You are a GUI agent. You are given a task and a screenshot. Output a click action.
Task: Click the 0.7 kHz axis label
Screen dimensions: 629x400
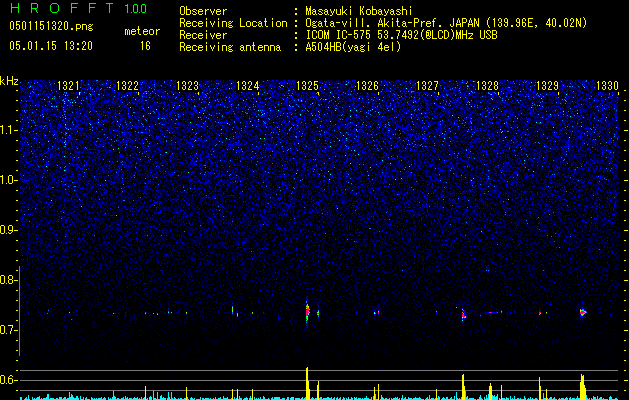tap(8, 330)
